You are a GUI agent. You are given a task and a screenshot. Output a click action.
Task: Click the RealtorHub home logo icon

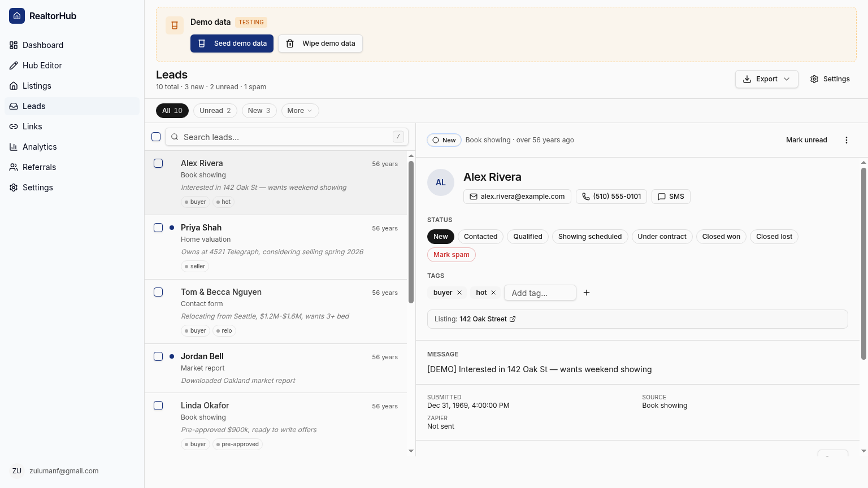[17, 16]
